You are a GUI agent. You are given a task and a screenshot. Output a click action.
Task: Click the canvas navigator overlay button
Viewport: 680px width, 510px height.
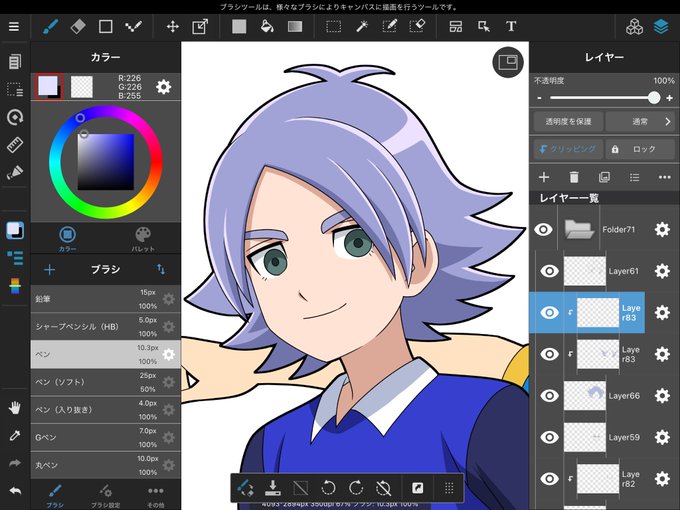(508, 62)
